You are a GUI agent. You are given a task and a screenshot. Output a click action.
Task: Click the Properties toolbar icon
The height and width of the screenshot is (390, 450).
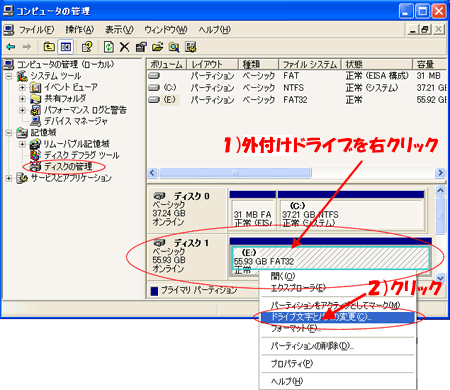141,47
